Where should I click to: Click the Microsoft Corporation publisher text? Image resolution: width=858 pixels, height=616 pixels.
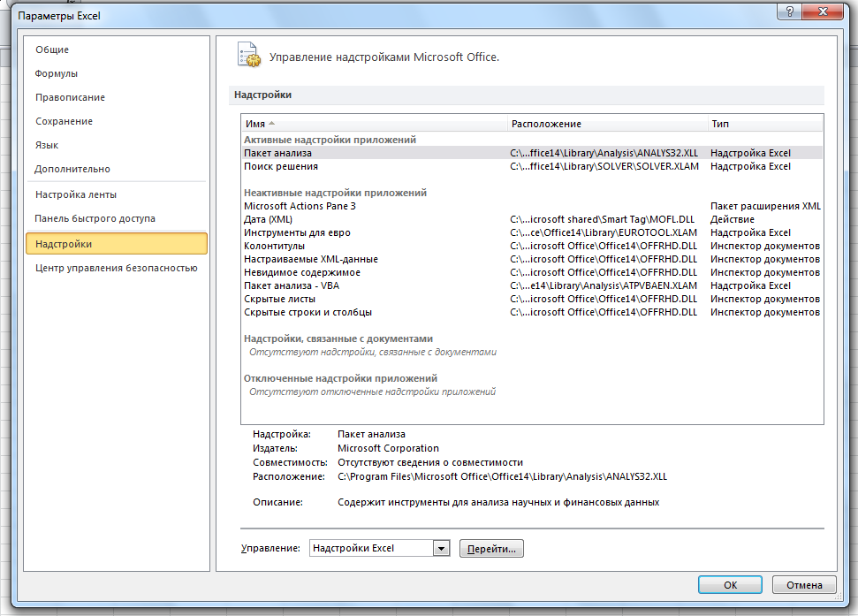pos(388,449)
